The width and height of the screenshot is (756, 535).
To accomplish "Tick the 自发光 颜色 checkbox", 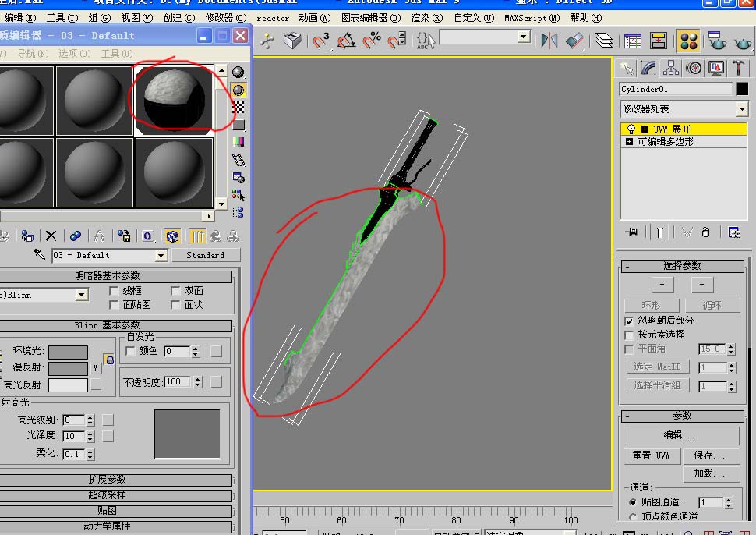I will 130,351.
